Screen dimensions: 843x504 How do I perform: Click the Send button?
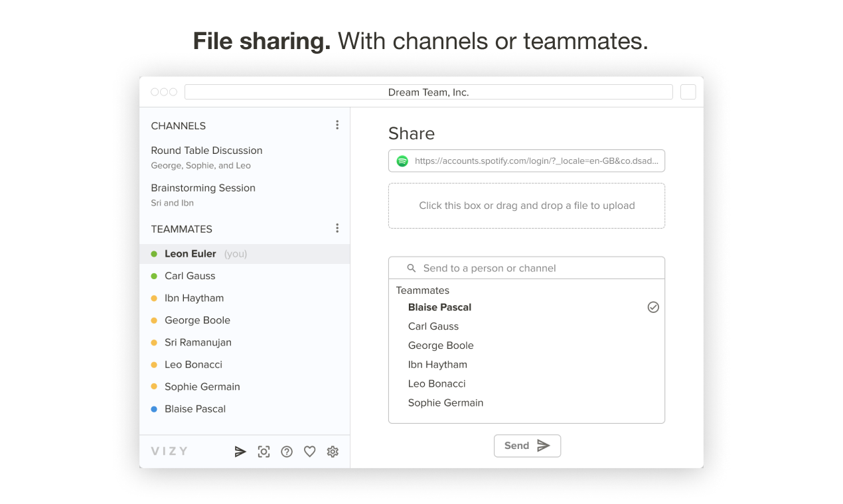pyautogui.click(x=527, y=446)
